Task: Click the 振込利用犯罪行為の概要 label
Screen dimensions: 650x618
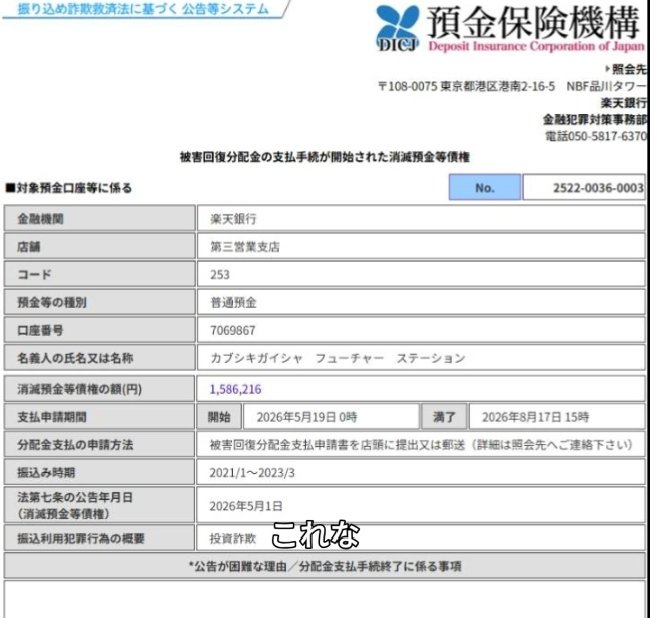Action: coord(99,538)
